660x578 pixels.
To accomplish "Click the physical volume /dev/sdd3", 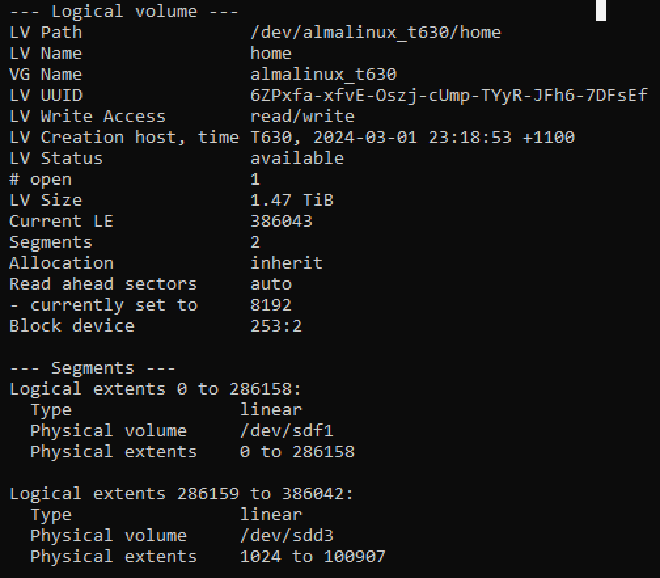I will pos(287,536).
